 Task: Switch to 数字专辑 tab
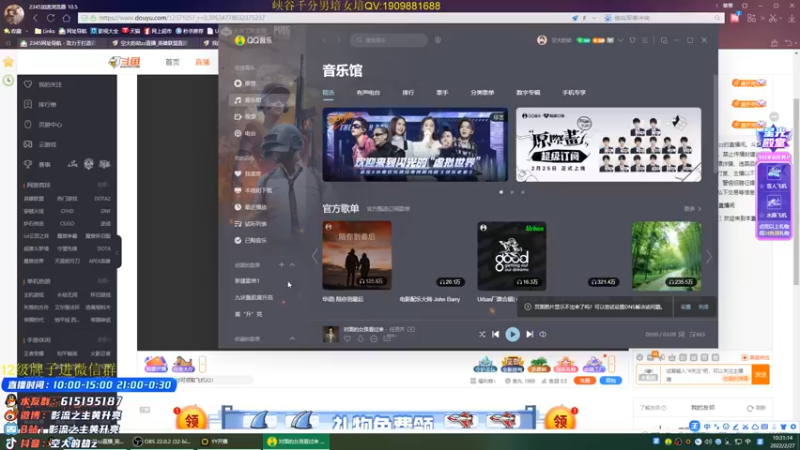tap(528, 93)
